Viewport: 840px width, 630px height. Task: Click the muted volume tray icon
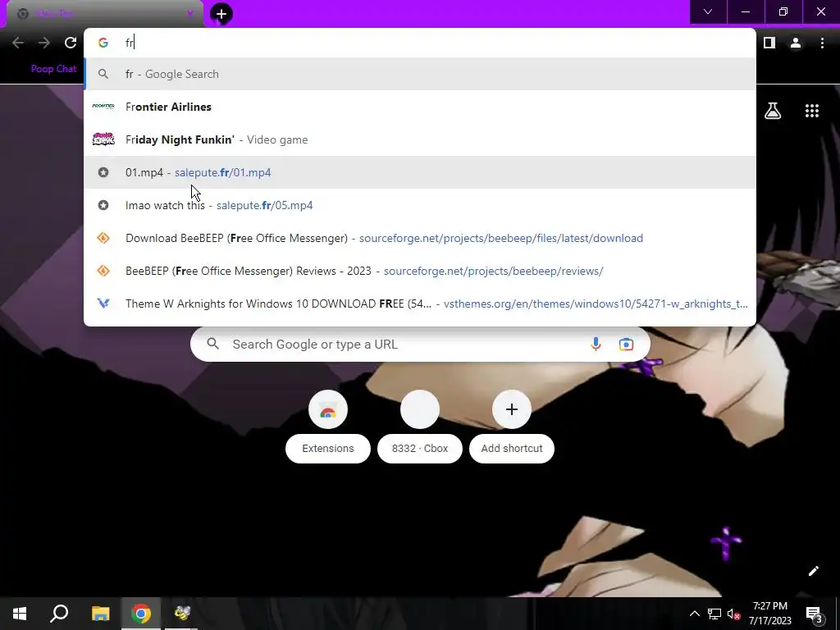point(734,614)
